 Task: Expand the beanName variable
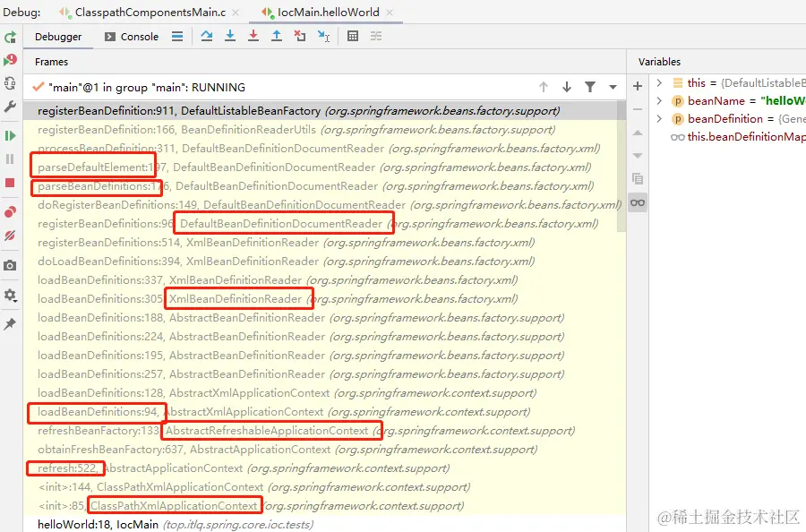659,100
